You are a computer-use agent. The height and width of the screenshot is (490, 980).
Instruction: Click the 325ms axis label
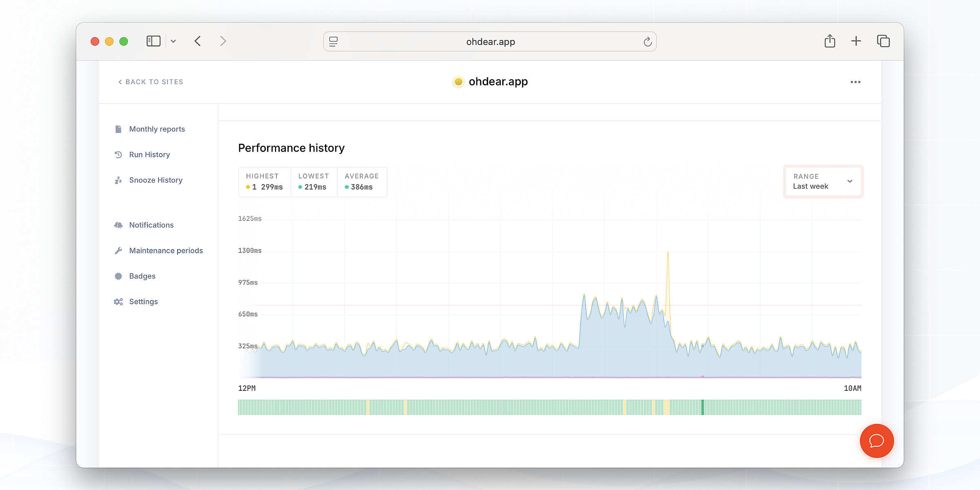click(248, 346)
